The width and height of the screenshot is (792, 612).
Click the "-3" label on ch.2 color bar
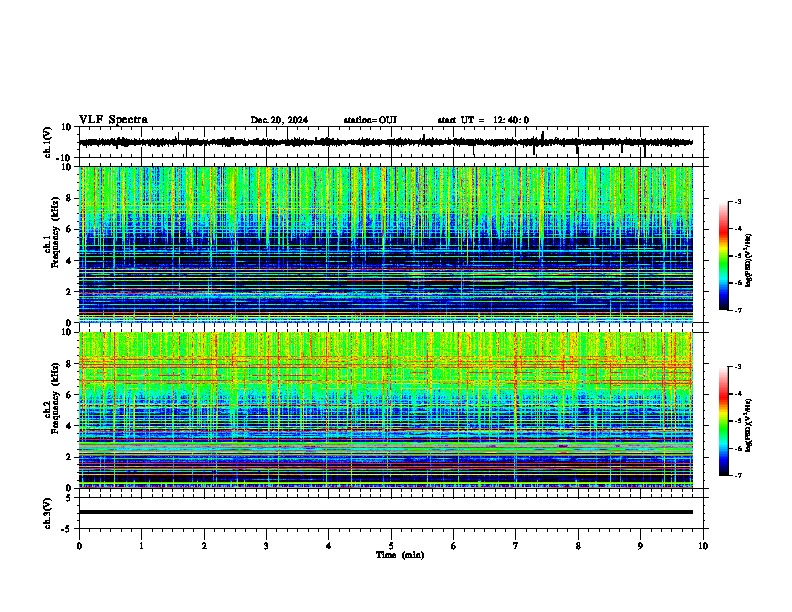pyautogui.click(x=738, y=367)
